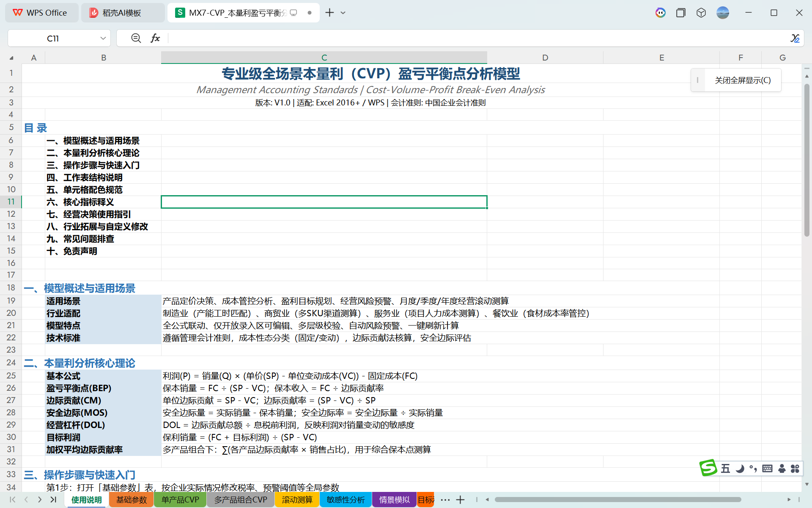Expand the tab list dropdown arrow beside plus
Viewport: 812px width, 508px height.
[343, 13]
